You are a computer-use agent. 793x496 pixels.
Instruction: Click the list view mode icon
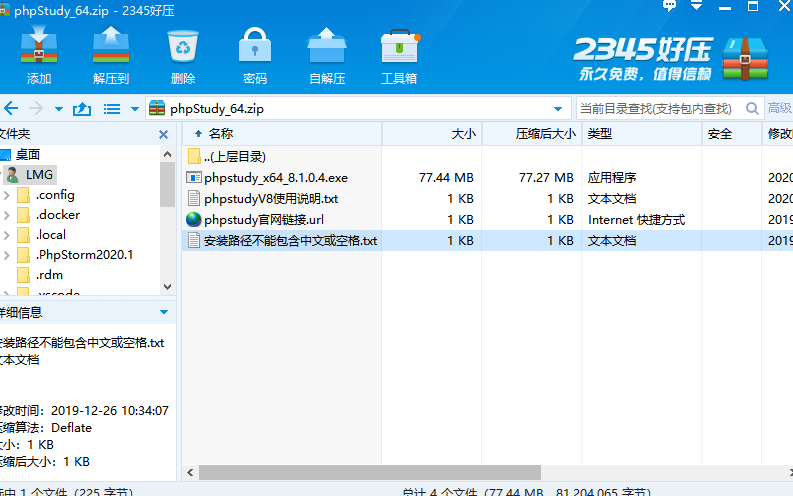[x=112, y=109]
